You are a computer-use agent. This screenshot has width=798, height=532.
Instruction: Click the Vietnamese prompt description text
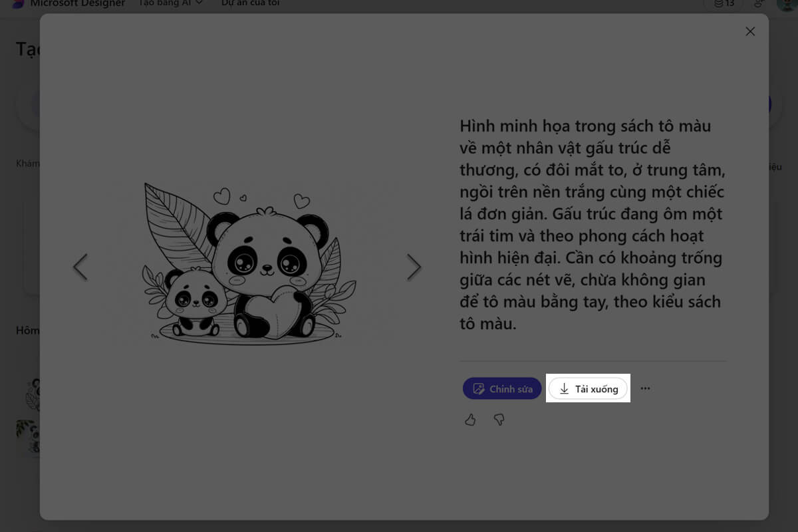(x=592, y=225)
